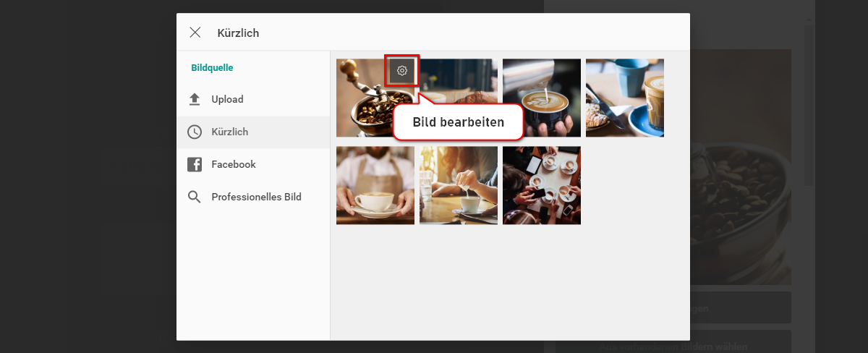Pick the latte art pouring thumbnail
The image size is (868, 353).
(x=542, y=98)
